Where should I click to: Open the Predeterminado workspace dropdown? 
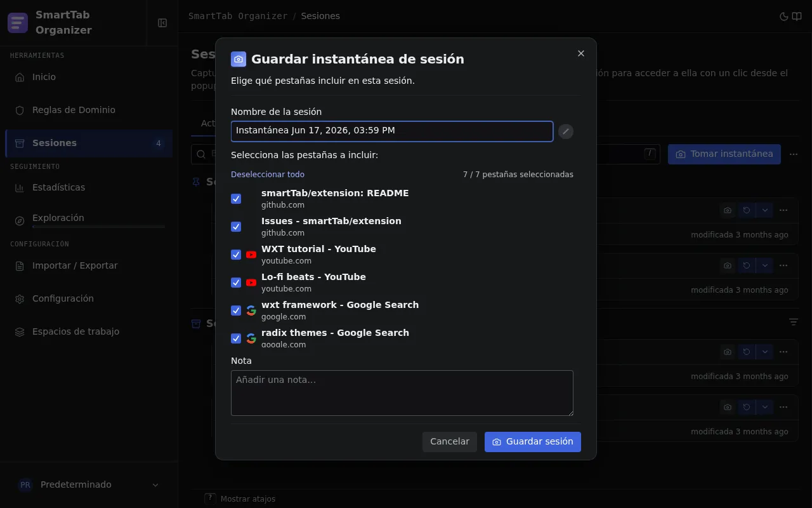click(x=89, y=485)
